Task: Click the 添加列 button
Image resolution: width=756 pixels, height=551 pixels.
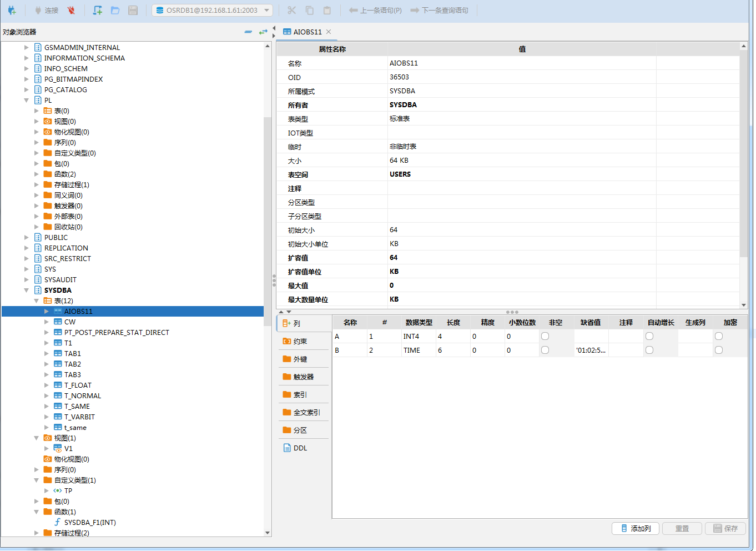Action: tap(636, 529)
